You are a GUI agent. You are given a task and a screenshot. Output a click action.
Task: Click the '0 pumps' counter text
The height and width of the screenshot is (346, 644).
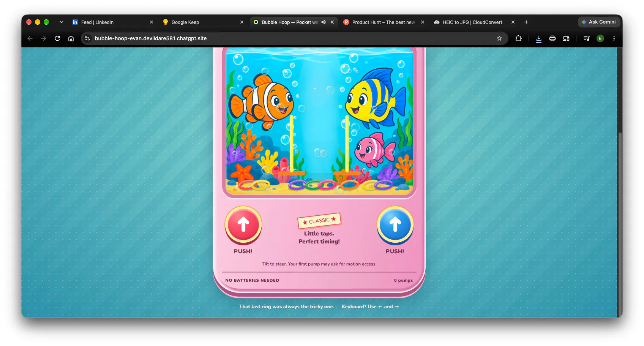click(403, 280)
